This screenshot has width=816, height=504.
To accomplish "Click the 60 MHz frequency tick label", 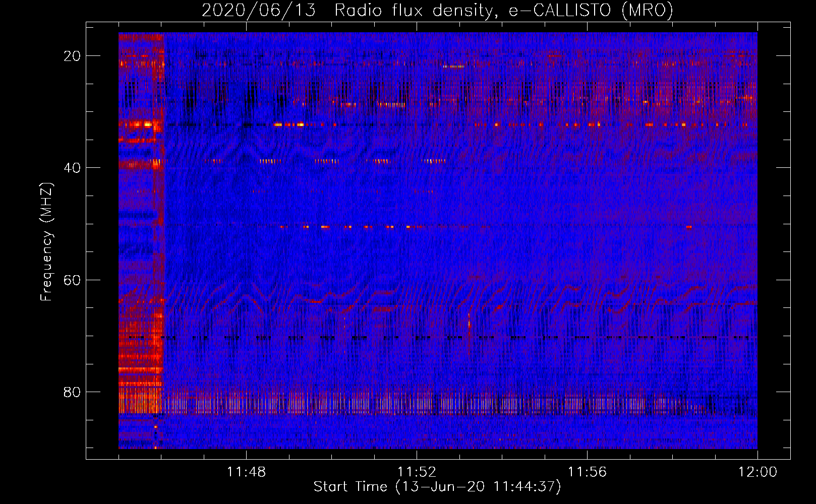I will coord(72,280).
